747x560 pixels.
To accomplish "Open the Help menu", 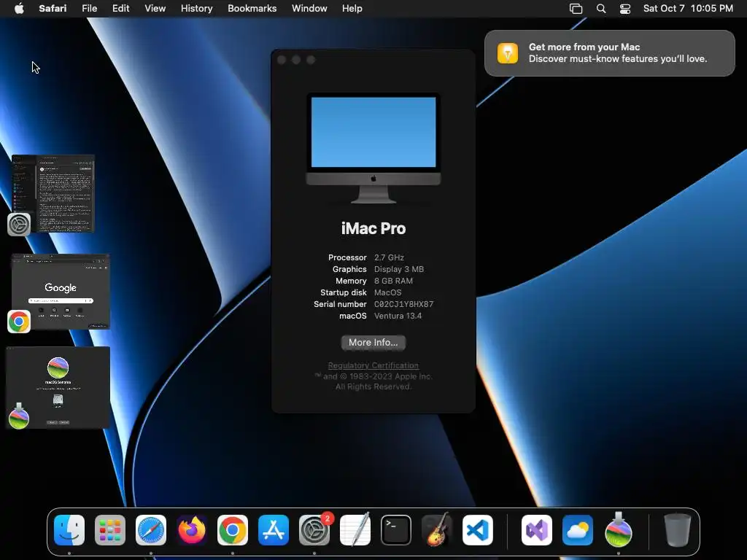I will point(352,9).
